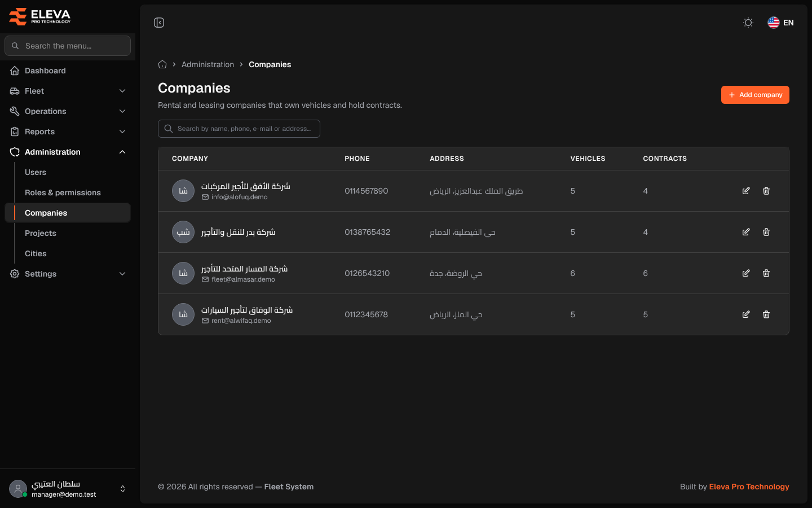Click the Operations wrench icon
The width and height of the screenshot is (812, 508).
point(15,111)
